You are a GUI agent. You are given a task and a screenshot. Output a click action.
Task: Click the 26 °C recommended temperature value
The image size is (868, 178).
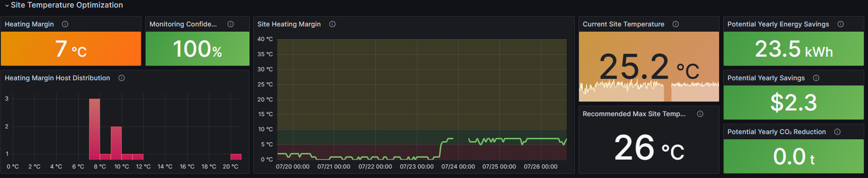(649, 147)
